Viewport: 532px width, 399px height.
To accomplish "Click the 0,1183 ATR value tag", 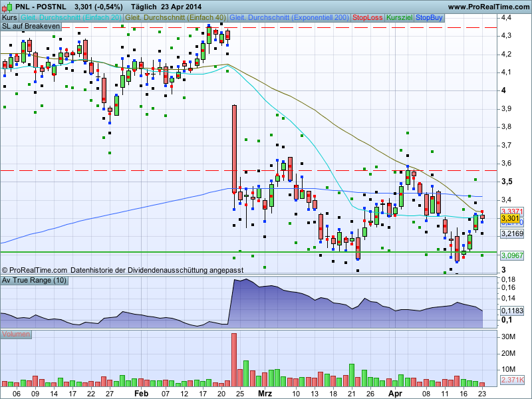I will click(x=512, y=311).
